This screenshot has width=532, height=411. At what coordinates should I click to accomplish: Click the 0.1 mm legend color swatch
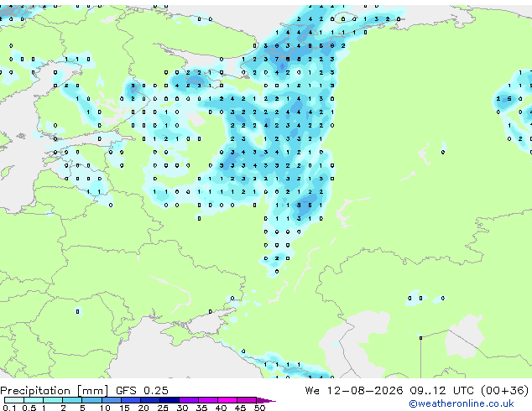14,400
